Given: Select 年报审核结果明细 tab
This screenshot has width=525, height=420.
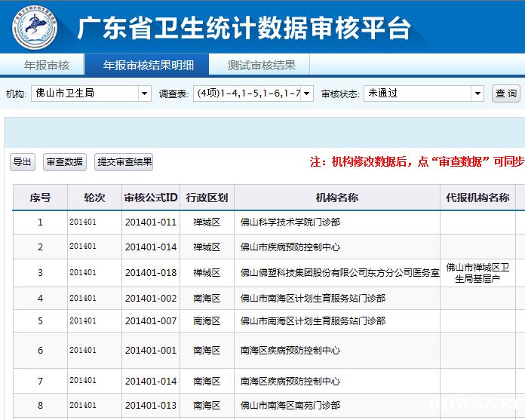Looking at the screenshot, I should point(148,65).
